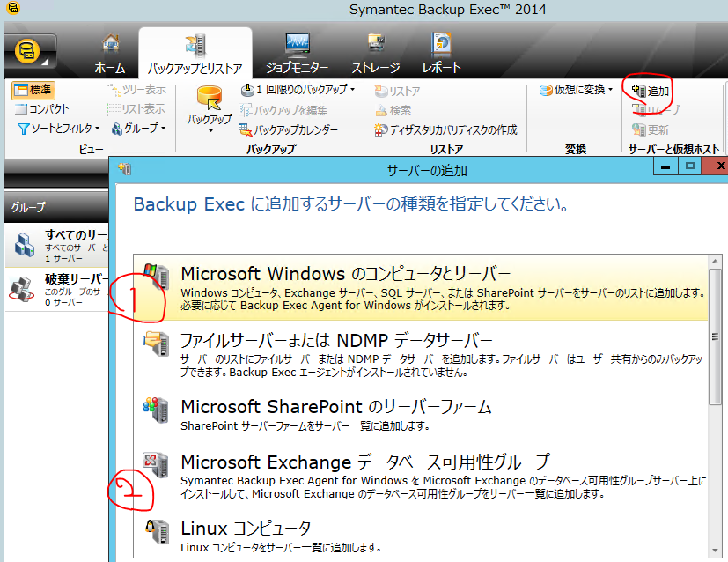
Task: Click the 更新 refresh icon
Action: point(639,129)
